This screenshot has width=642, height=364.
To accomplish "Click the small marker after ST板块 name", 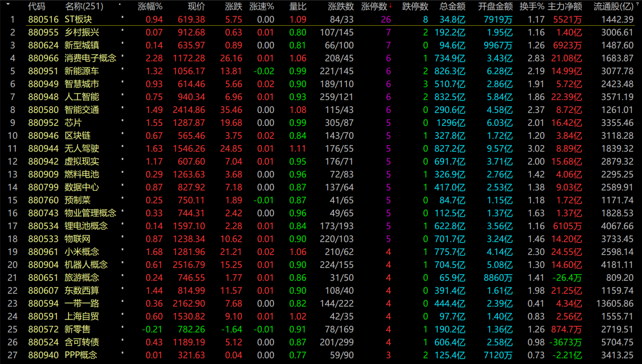I will (x=122, y=17).
